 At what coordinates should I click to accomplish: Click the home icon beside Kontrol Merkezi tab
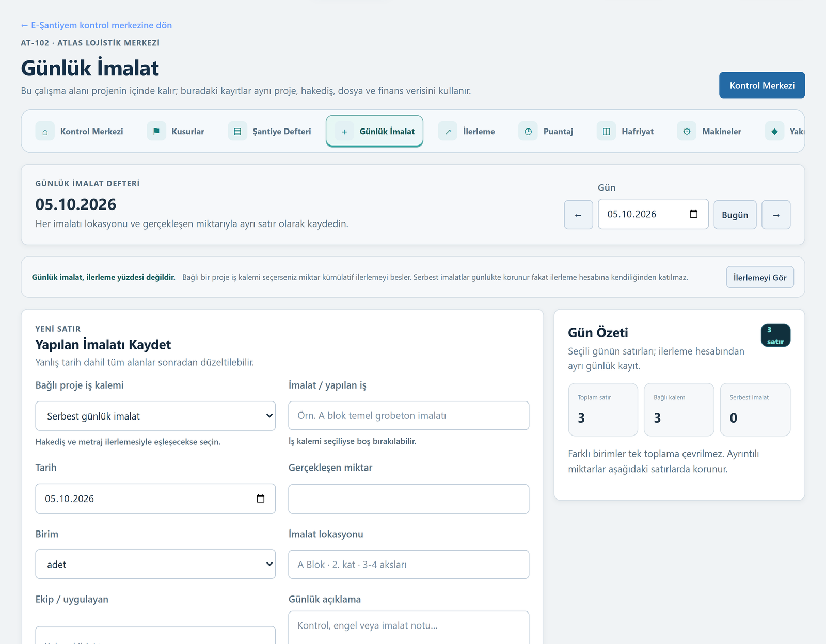pyautogui.click(x=45, y=132)
